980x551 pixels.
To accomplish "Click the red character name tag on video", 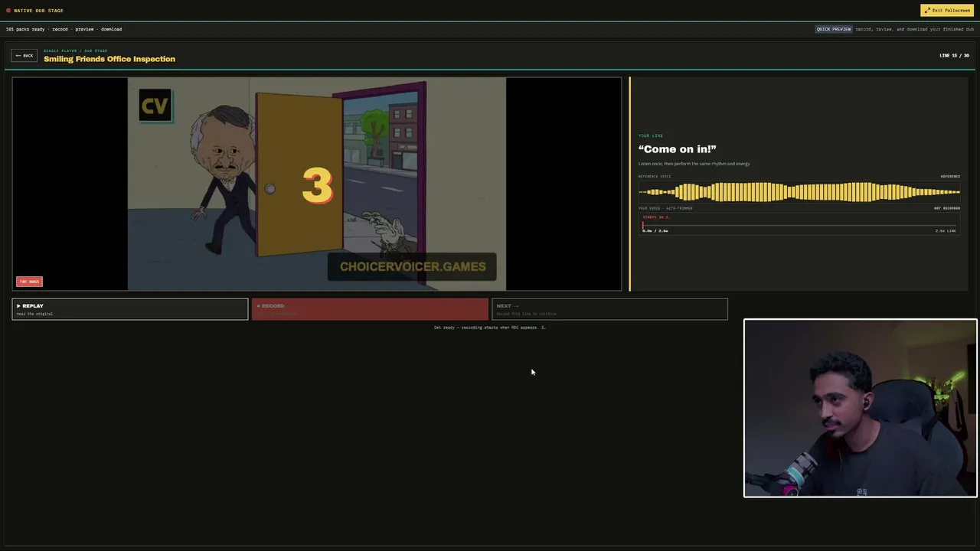I will point(29,282).
